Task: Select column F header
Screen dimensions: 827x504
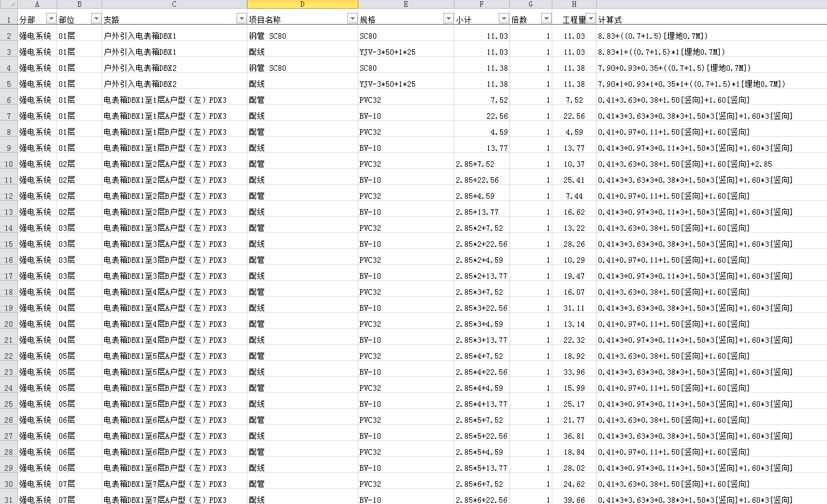Action: [482, 4]
